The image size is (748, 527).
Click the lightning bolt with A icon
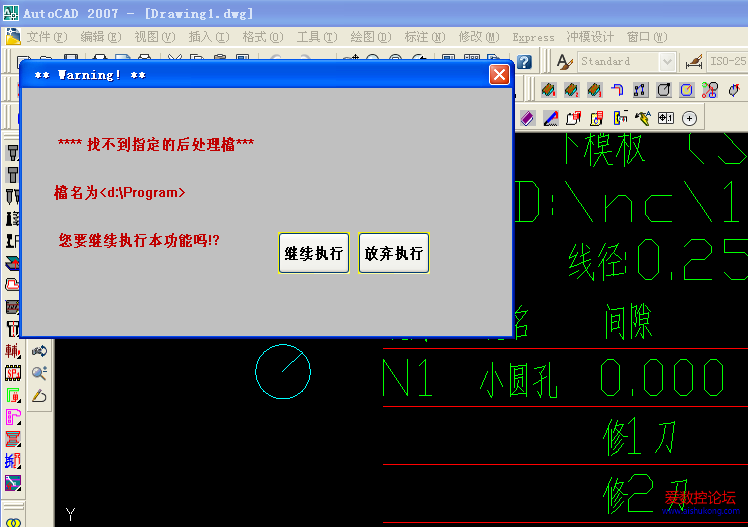643,118
